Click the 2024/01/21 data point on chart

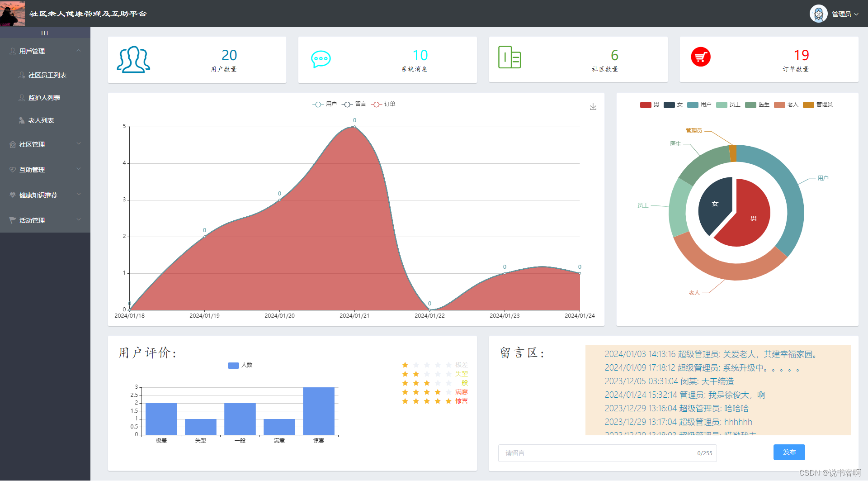pyautogui.click(x=354, y=127)
